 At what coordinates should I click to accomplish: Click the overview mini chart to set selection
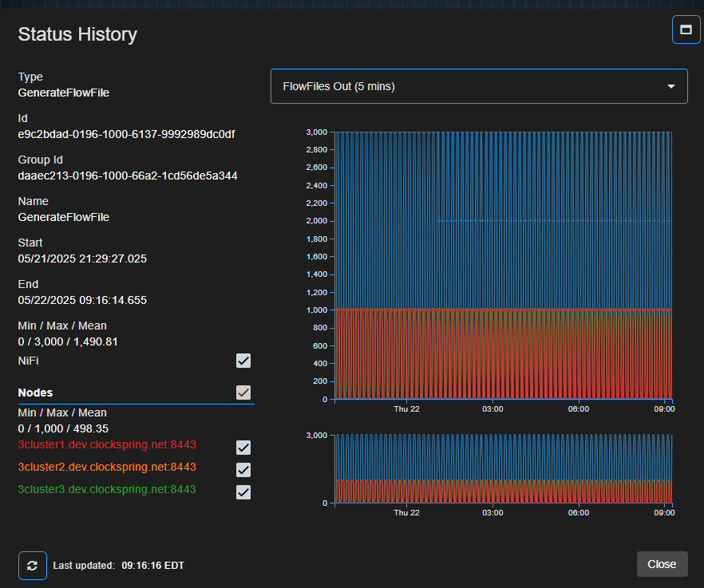[503, 467]
